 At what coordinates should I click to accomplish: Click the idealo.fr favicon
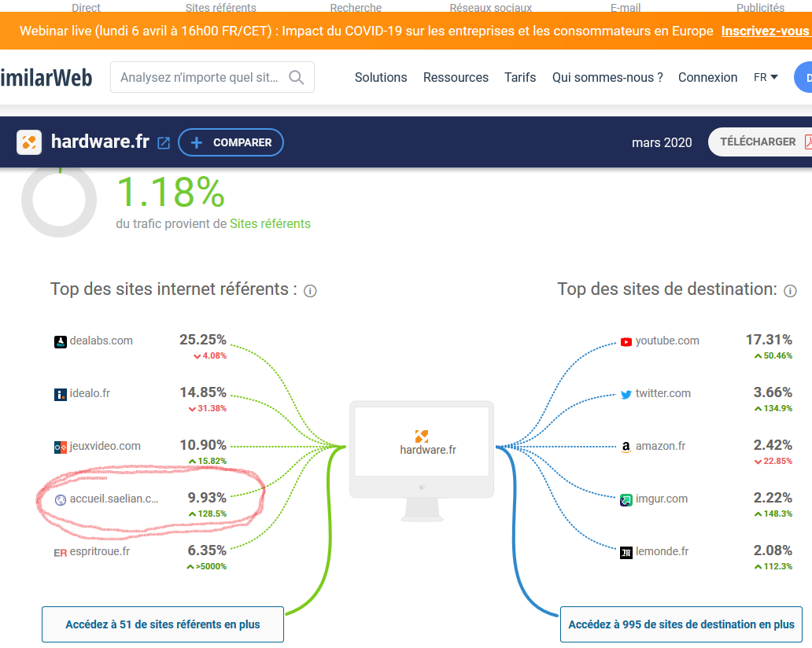click(61, 395)
